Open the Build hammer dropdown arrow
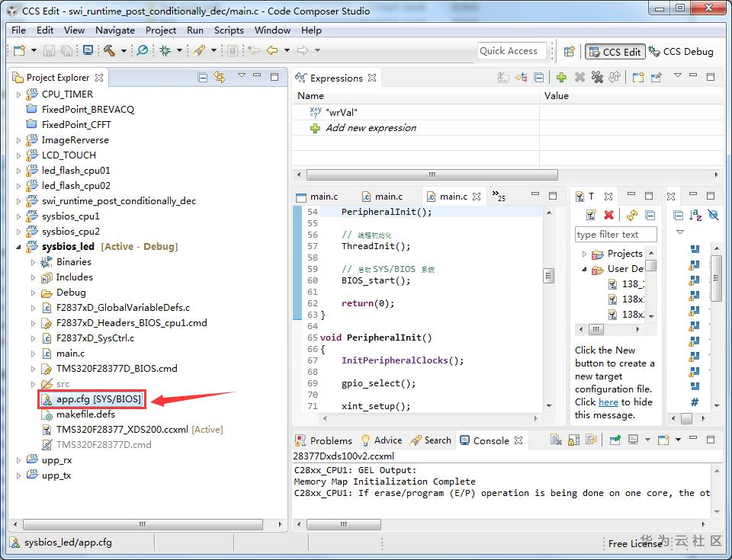 [122, 51]
